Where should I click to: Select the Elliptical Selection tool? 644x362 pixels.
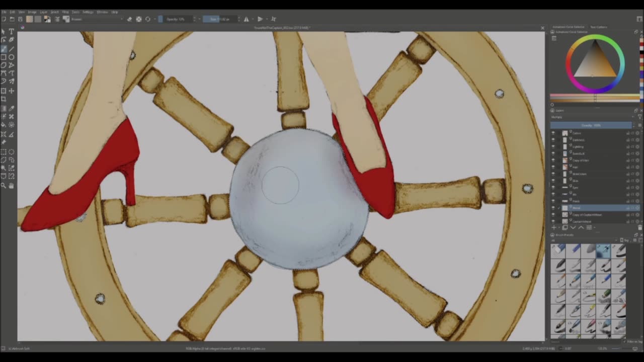click(11, 151)
